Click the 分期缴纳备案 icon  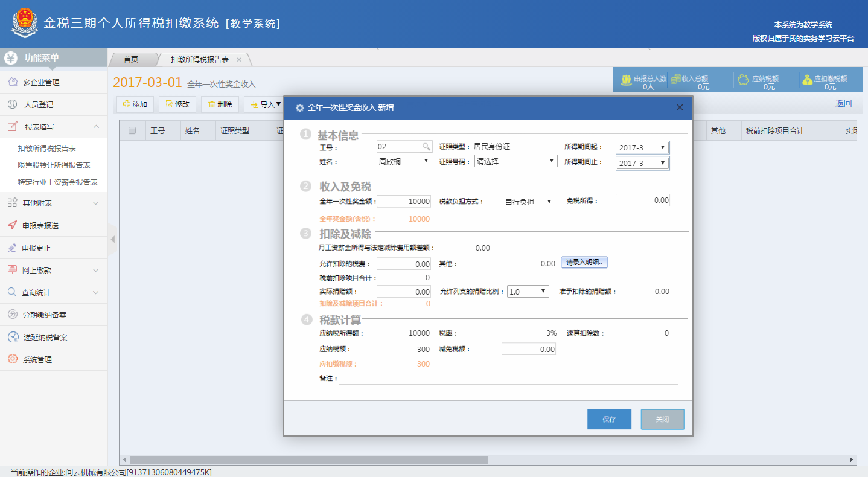[12, 315]
